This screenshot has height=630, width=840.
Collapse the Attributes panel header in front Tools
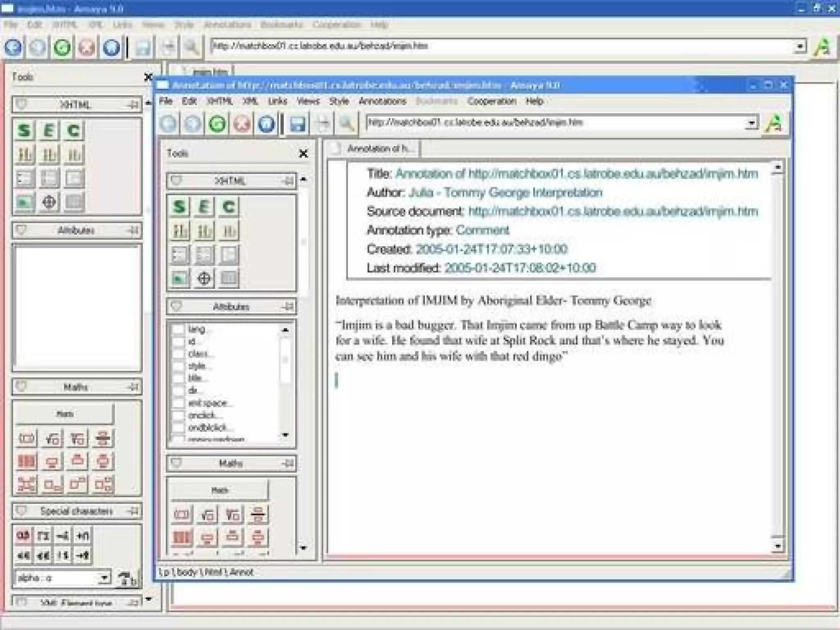click(231, 306)
